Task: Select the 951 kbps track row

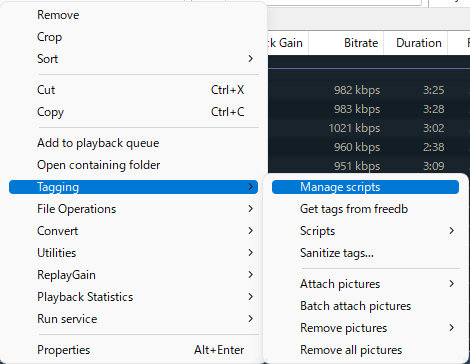Action: point(369,165)
